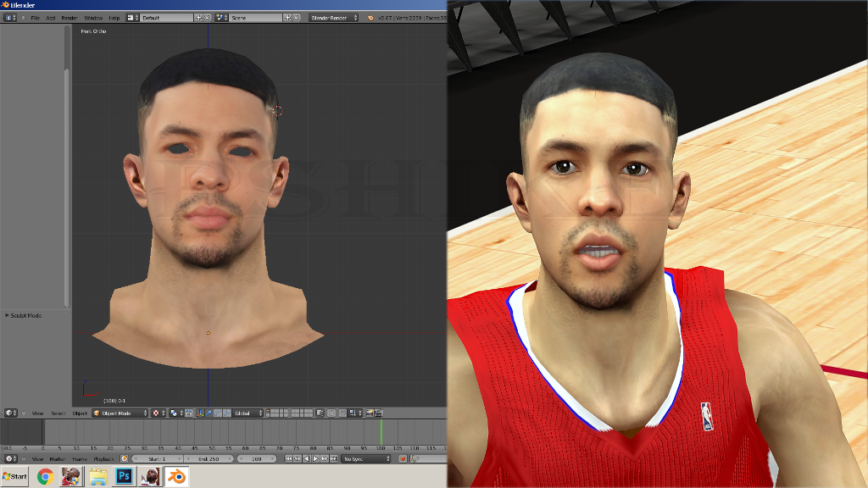Toggle the preview range clock icon
Viewport: 868px width, 488px height.
pos(124,458)
